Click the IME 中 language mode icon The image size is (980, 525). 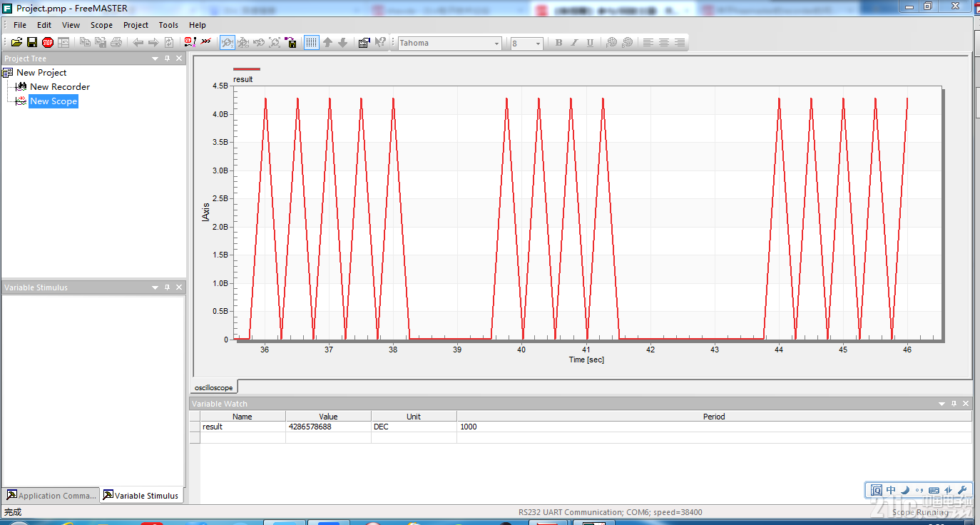pos(891,490)
